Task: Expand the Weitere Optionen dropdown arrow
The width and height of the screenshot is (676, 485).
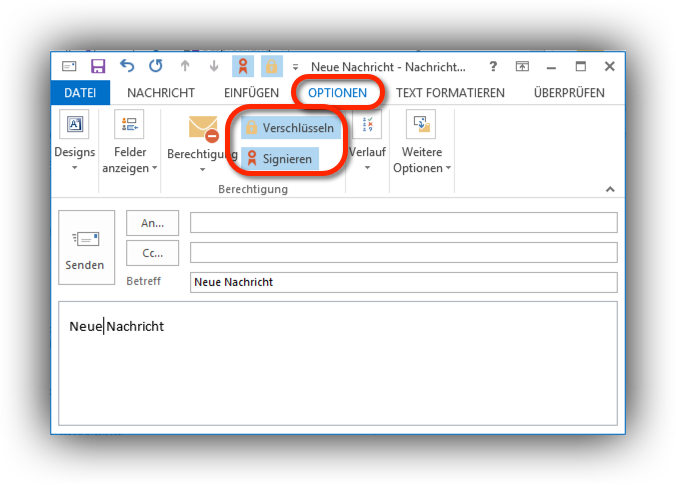Action: (448, 168)
